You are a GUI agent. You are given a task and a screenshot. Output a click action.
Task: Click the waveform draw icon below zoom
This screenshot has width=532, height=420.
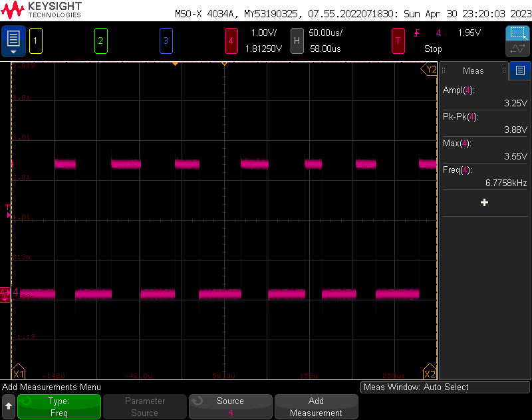coord(517,49)
